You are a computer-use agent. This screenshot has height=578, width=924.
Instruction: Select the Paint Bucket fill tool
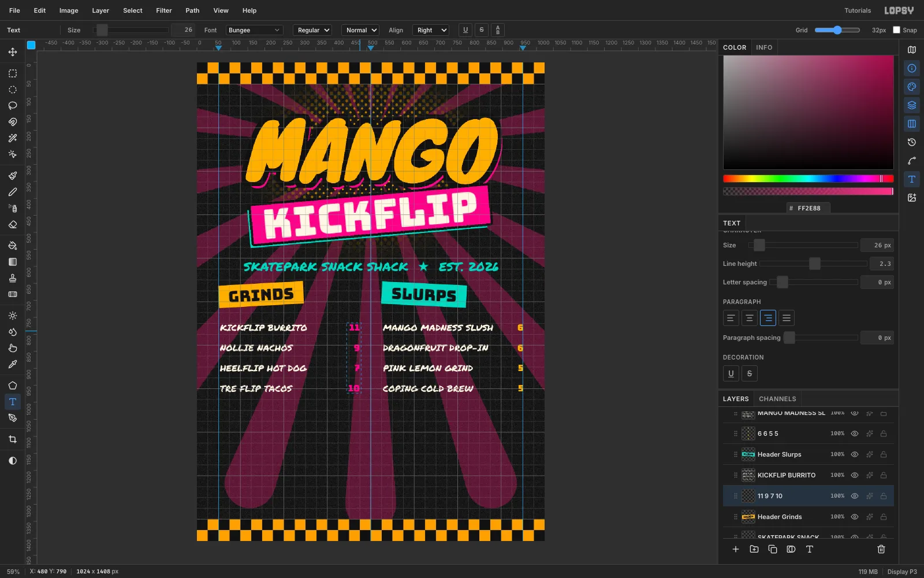coord(13,246)
